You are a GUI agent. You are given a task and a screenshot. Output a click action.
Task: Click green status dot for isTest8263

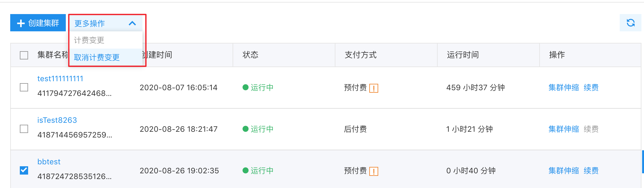click(245, 129)
